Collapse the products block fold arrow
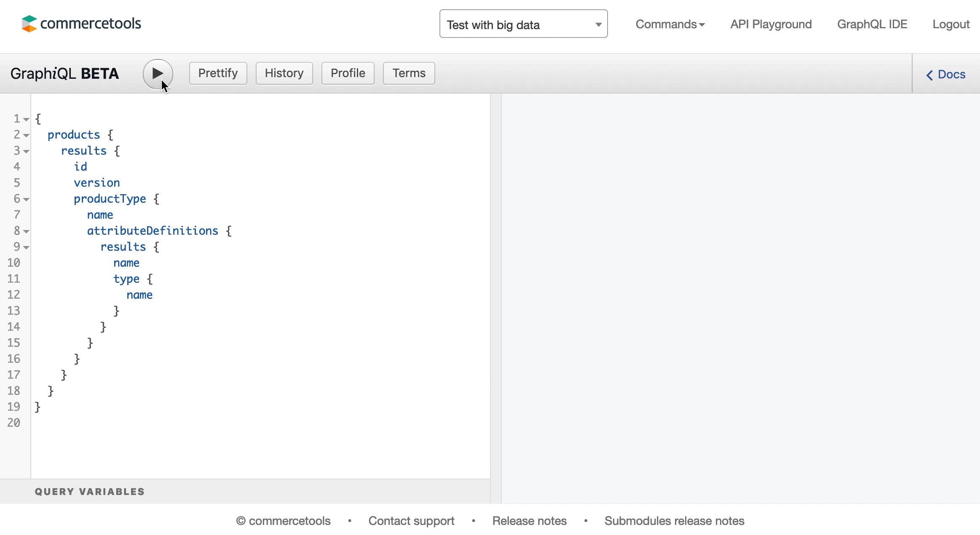 click(27, 135)
